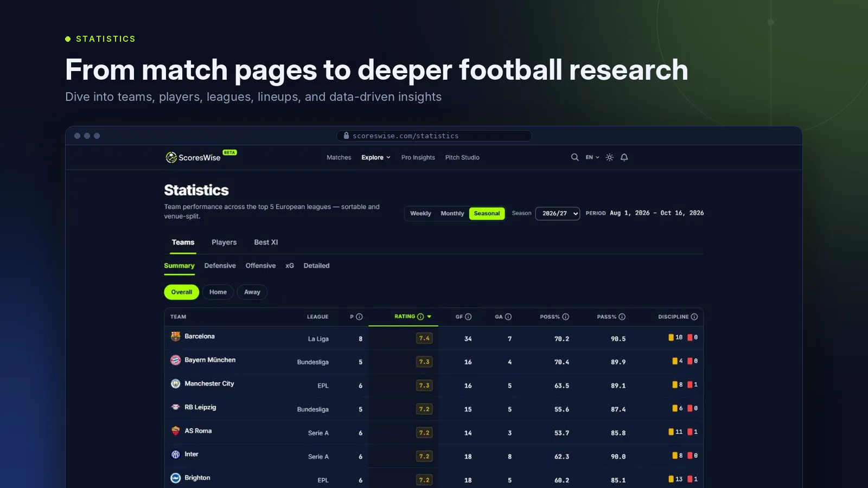The width and height of the screenshot is (868, 488).
Task: Open the 2026/27 season dropdown
Action: click(x=558, y=214)
